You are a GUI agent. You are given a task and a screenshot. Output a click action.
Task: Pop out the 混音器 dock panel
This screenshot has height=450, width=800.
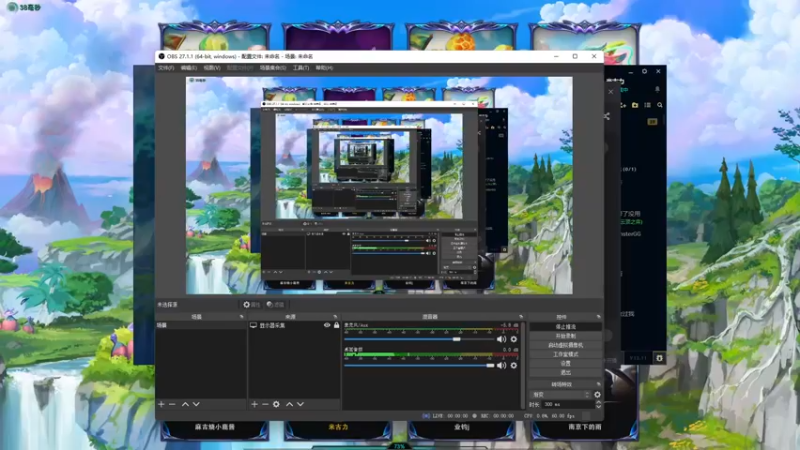[521, 317]
